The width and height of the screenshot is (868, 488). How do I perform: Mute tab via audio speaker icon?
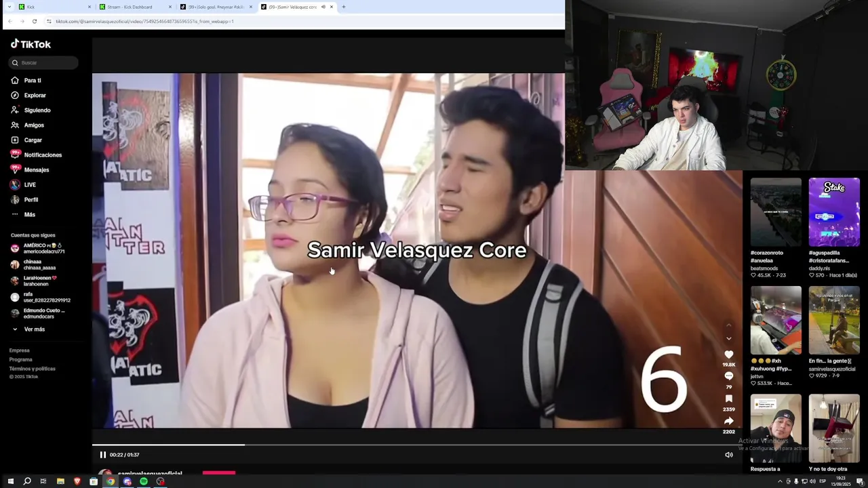pyautogui.click(x=323, y=7)
